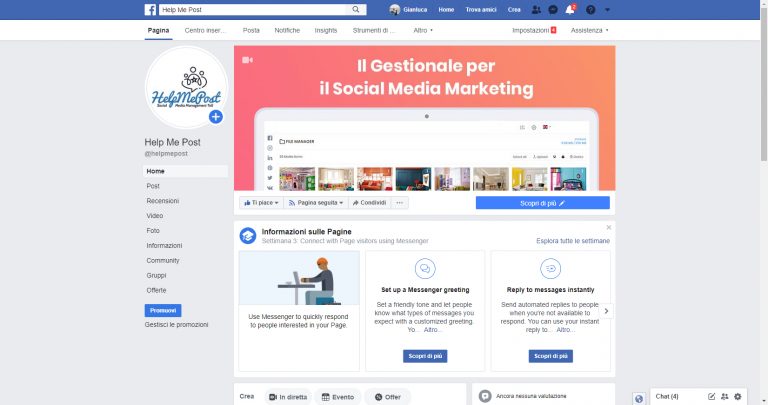Viewport: 768px width, 405px height.
Task: Click the Help Me Post search field
Action: (x=254, y=9)
